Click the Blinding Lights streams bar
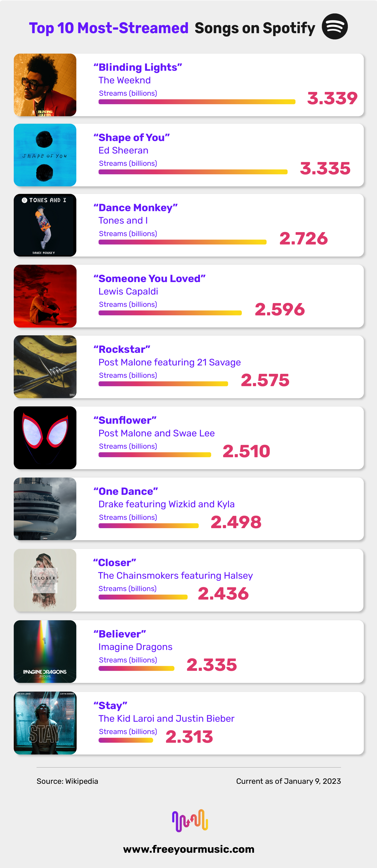The width and height of the screenshot is (377, 868). pos(197,102)
